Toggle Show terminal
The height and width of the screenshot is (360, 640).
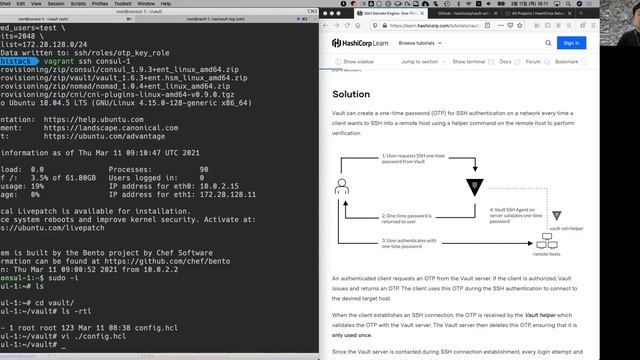tap(473, 62)
